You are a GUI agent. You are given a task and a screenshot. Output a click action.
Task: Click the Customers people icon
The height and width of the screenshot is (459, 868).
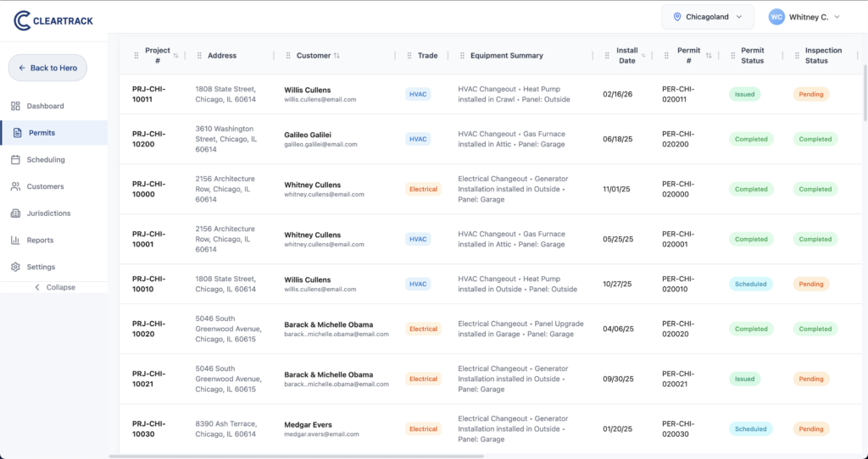[x=15, y=186]
